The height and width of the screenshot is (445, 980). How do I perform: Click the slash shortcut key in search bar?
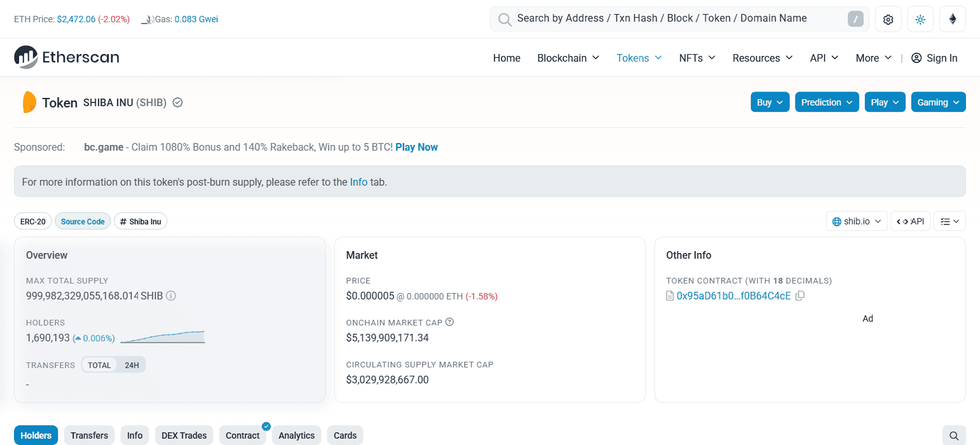855,19
